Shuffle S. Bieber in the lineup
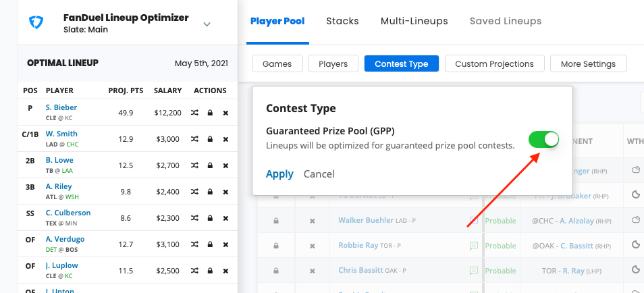644x293 pixels. [194, 113]
